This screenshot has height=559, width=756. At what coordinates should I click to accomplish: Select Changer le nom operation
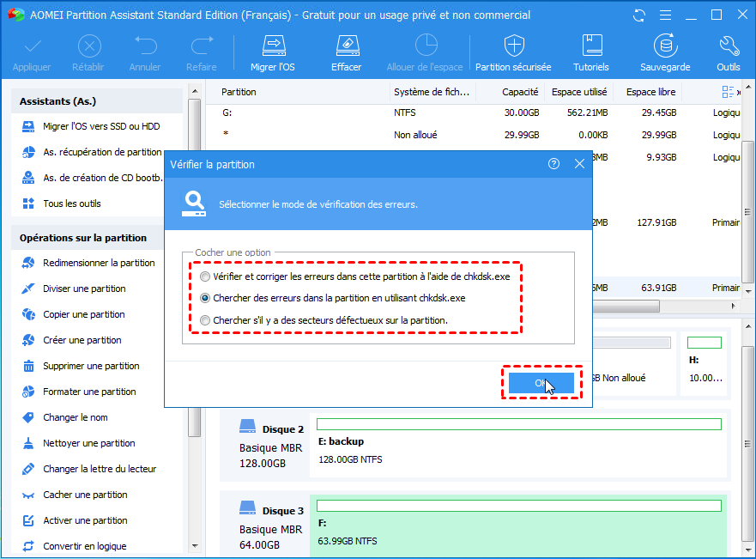click(x=65, y=417)
